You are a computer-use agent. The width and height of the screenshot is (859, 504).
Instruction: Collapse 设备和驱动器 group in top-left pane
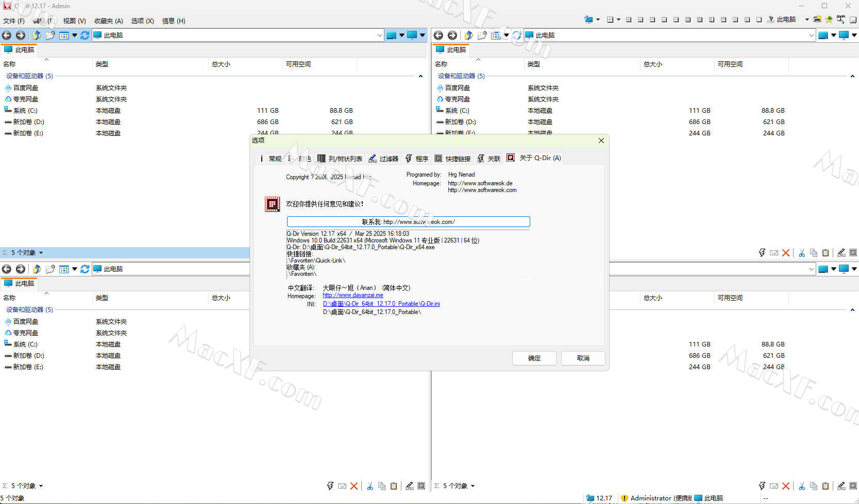[420, 76]
